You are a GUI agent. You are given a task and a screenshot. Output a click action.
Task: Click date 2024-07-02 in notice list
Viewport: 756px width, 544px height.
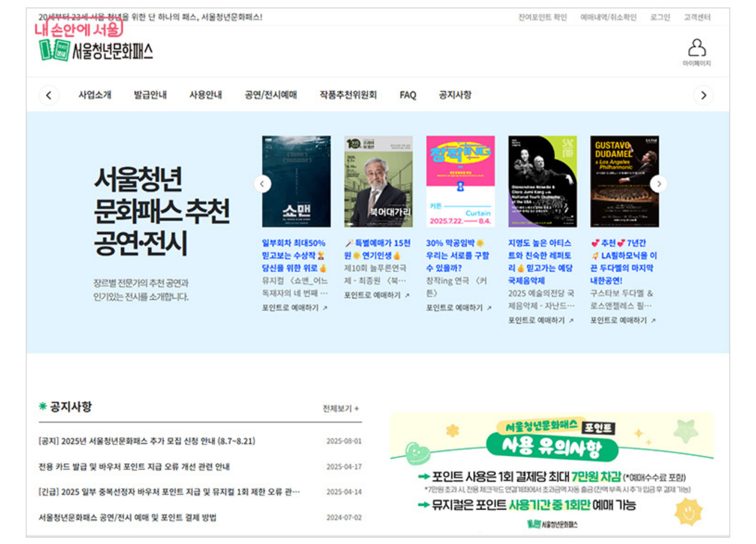[344, 518]
